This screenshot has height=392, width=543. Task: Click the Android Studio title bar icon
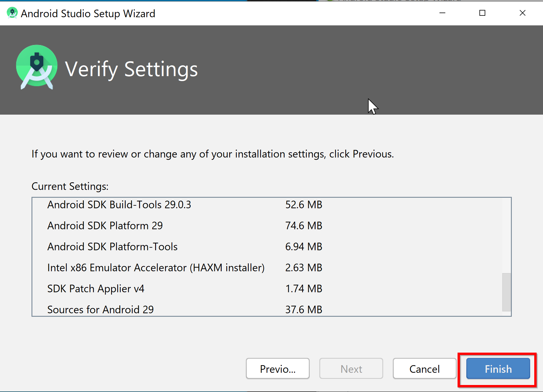[12, 13]
